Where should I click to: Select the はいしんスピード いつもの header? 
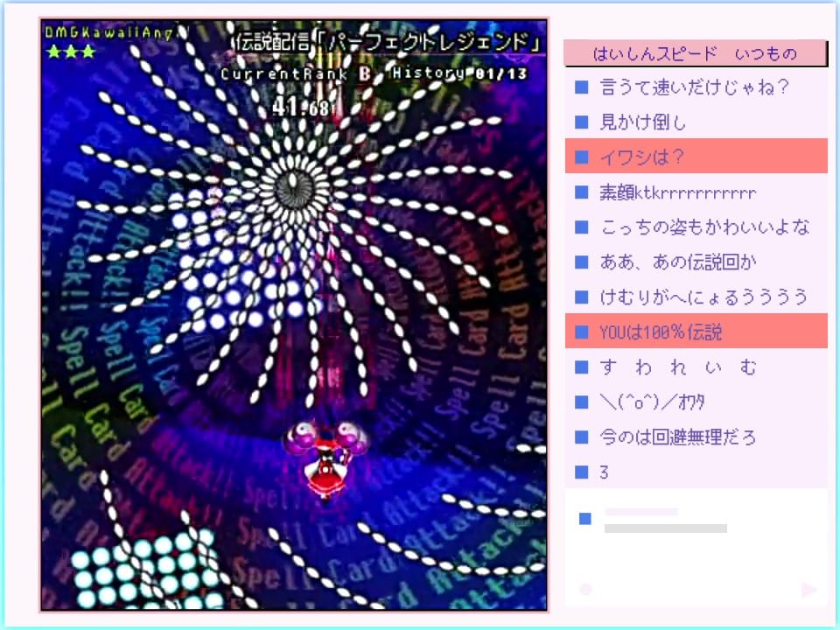click(x=696, y=53)
